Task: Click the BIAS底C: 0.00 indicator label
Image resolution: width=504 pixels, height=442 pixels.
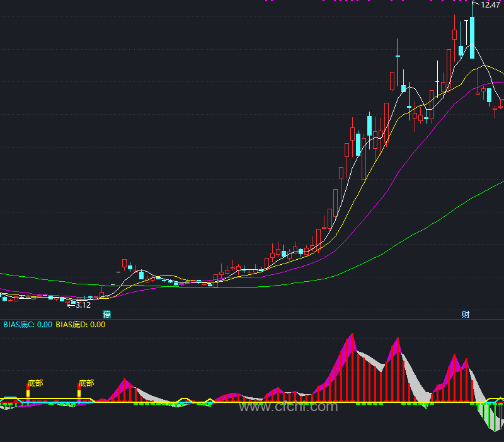Action: (28, 325)
